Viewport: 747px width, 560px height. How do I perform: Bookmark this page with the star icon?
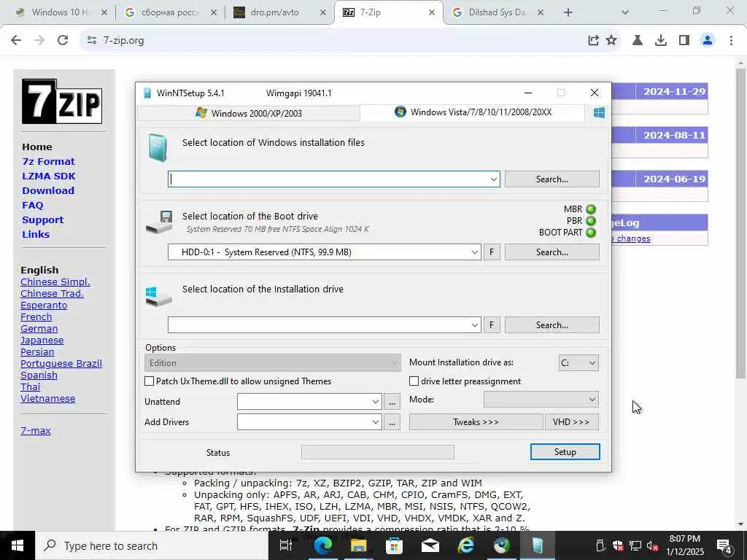pos(611,41)
